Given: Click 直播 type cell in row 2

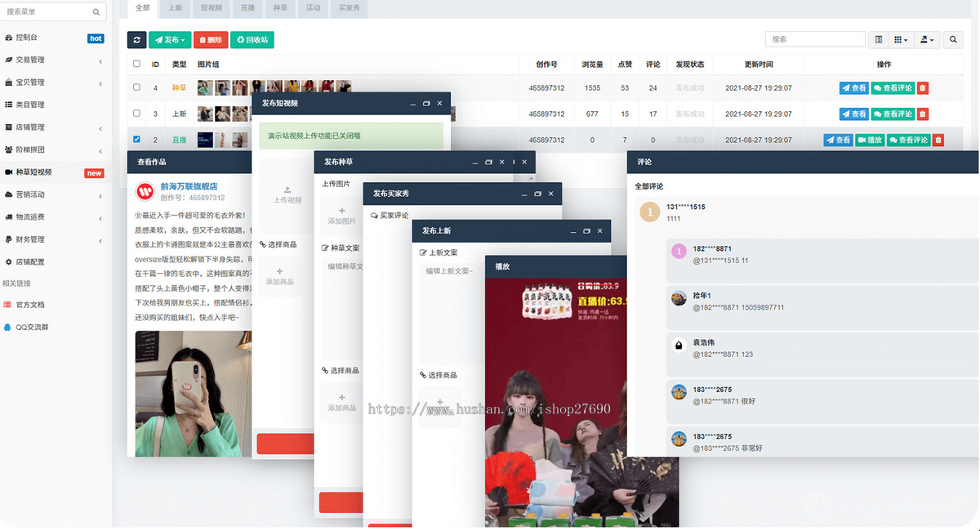Looking at the screenshot, I should coord(179,140).
